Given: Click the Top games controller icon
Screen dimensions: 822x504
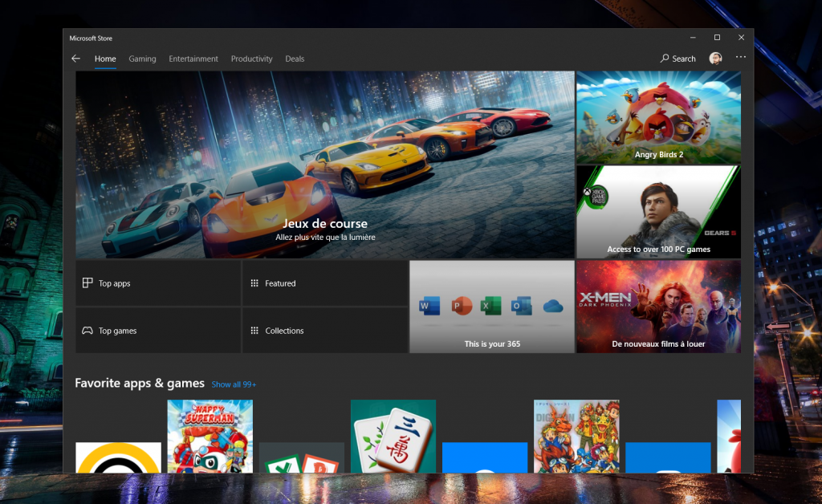Looking at the screenshot, I should 87,331.
